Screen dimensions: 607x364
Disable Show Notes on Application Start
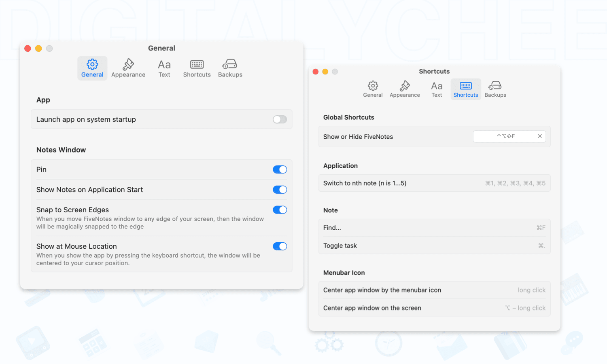pyautogui.click(x=280, y=190)
